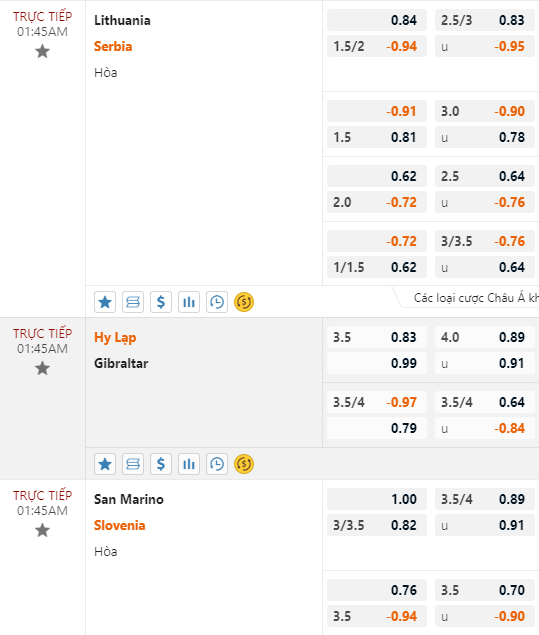Click the dollar icon in Lithuania match toolbar
This screenshot has height=635, width=539.
coord(161,302)
